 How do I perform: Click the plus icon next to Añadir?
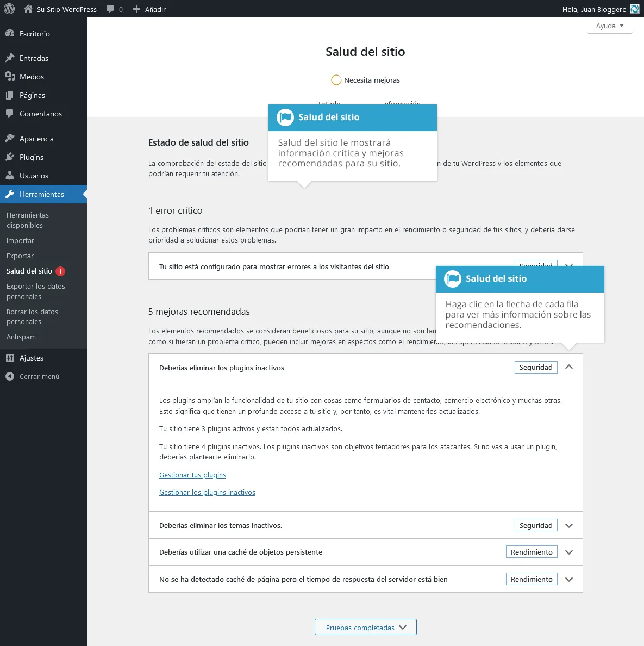tap(137, 9)
